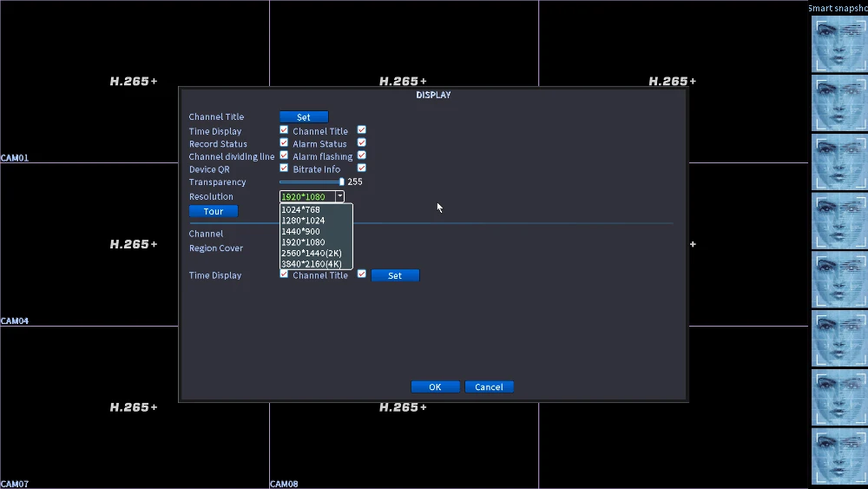Select the CAM07 channel label
868x489 pixels.
(15, 484)
